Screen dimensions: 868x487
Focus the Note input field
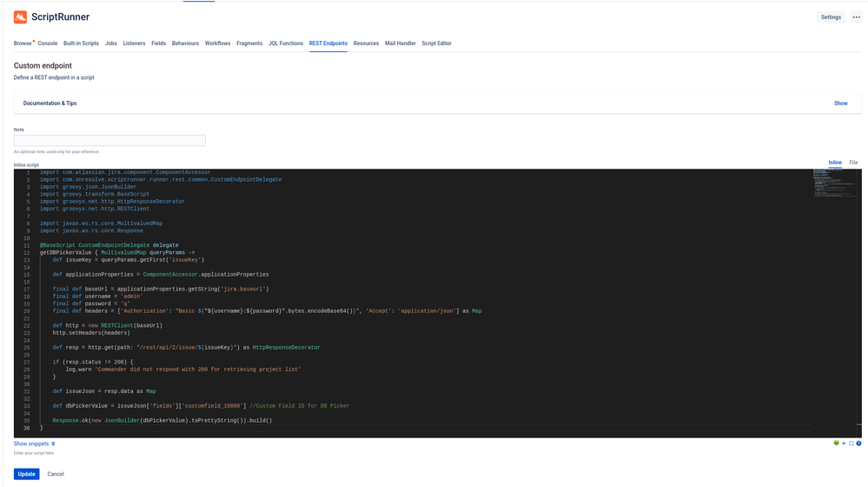[109, 141]
